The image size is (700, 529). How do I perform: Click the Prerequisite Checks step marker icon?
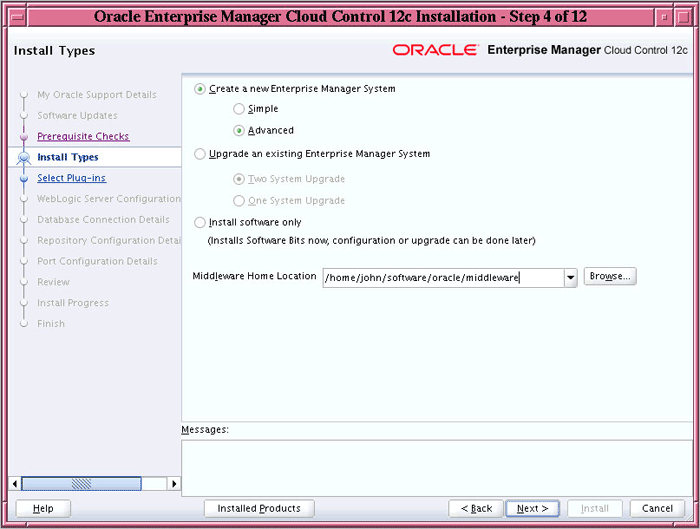[x=24, y=137]
